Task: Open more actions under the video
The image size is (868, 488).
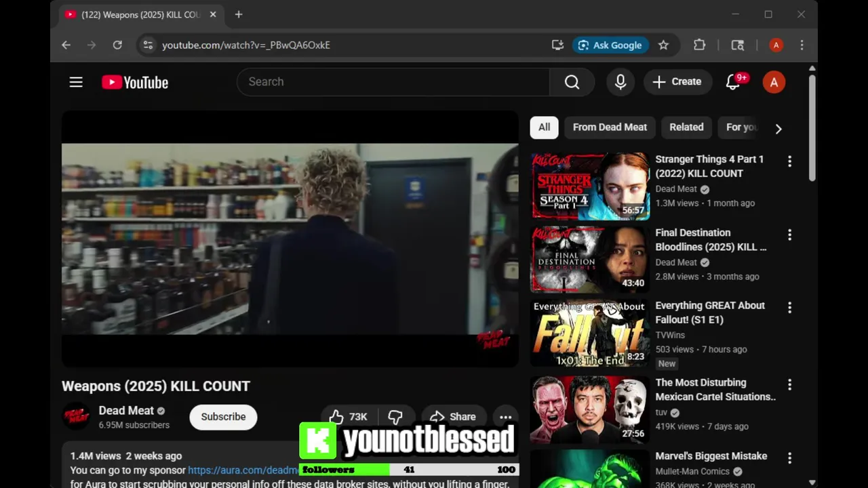Action: click(x=505, y=417)
